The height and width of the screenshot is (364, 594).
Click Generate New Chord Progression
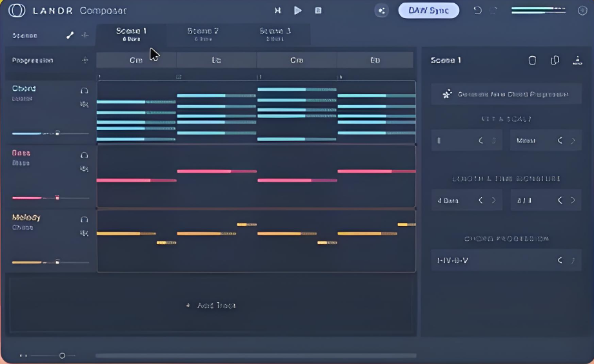506,94
